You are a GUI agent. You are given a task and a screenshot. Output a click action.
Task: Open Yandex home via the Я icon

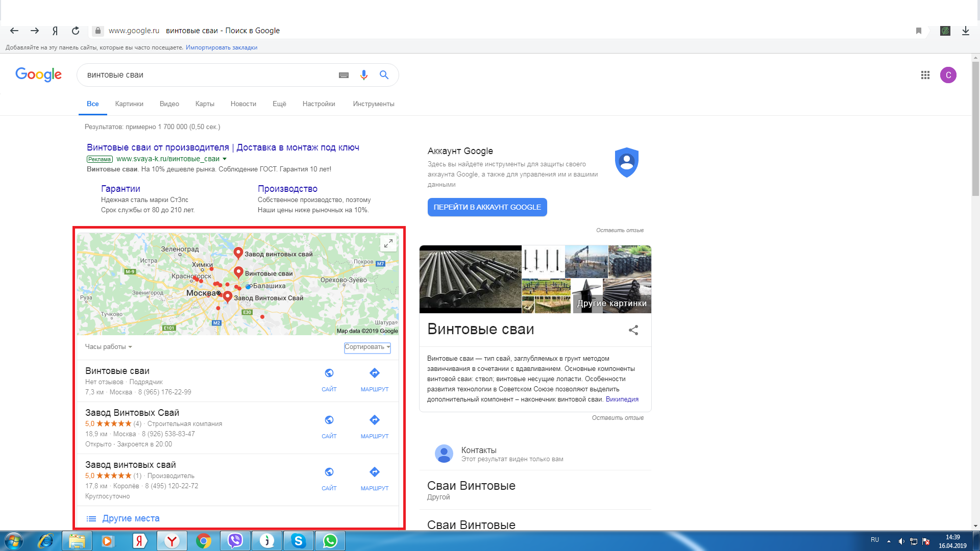55,31
